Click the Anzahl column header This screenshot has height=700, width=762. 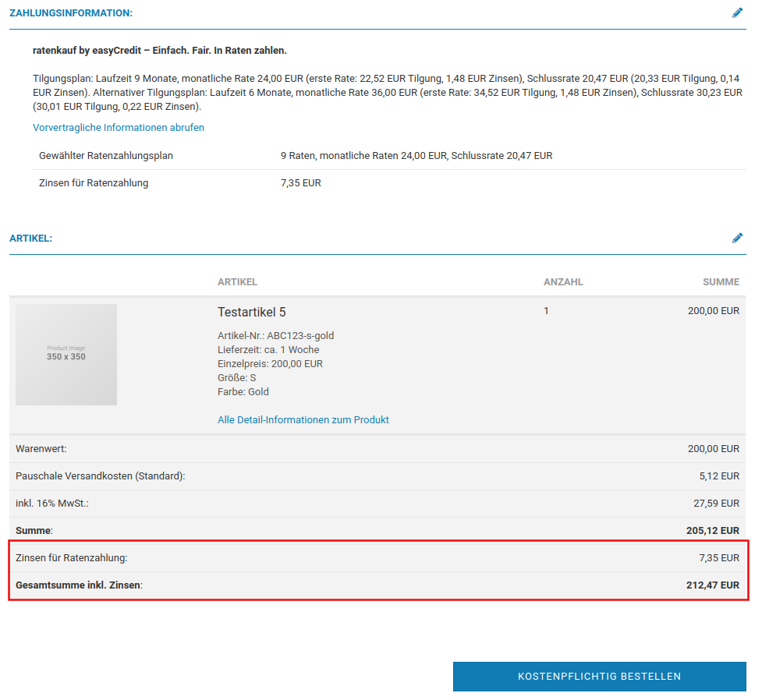pos(562,282)
